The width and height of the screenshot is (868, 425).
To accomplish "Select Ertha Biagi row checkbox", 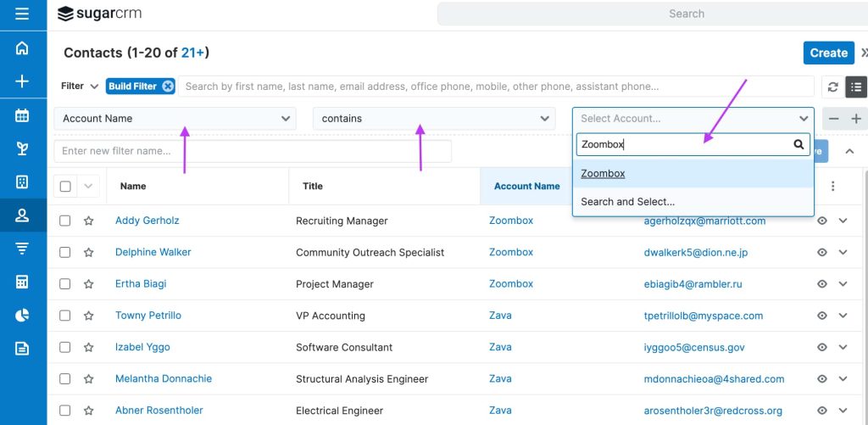I will 64,283.
